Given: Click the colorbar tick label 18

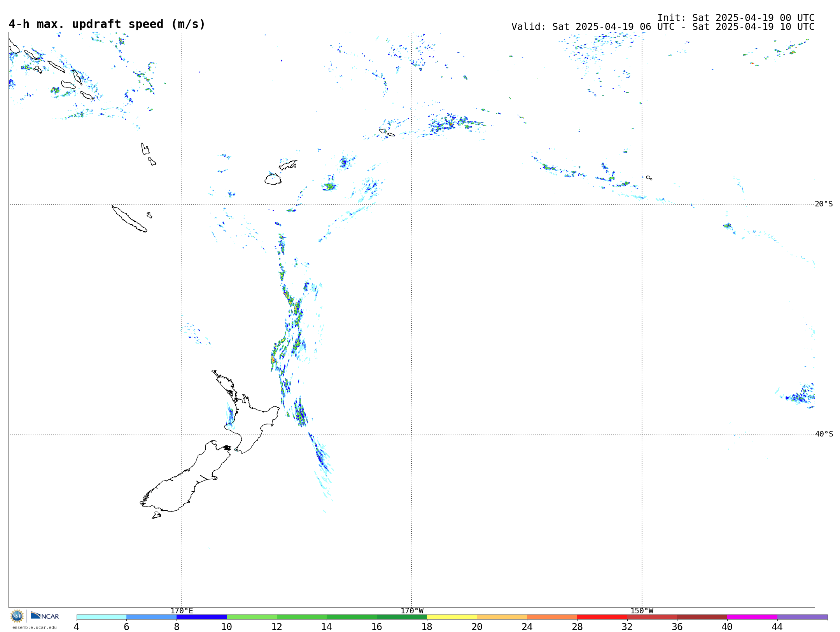Looking at the screenshot, I should click(427, 627).
